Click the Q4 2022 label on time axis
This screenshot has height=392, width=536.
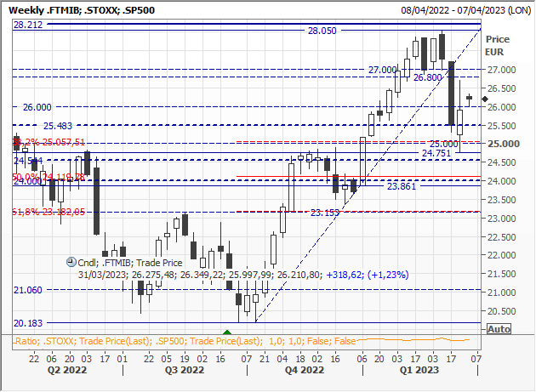click(x=304, y=370)
